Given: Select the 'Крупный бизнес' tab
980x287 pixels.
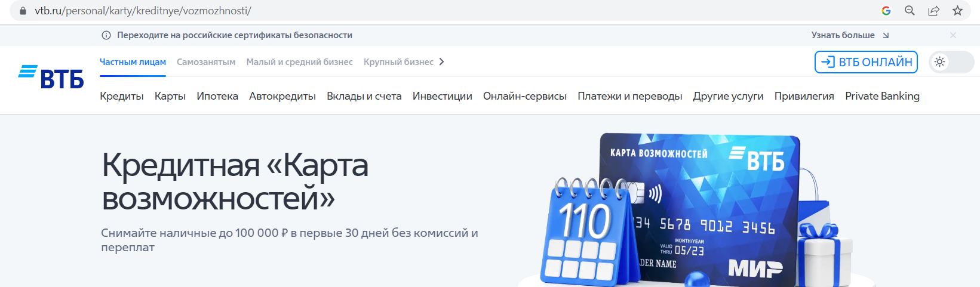Looking at the screenshot, I should tap(398, 62).
